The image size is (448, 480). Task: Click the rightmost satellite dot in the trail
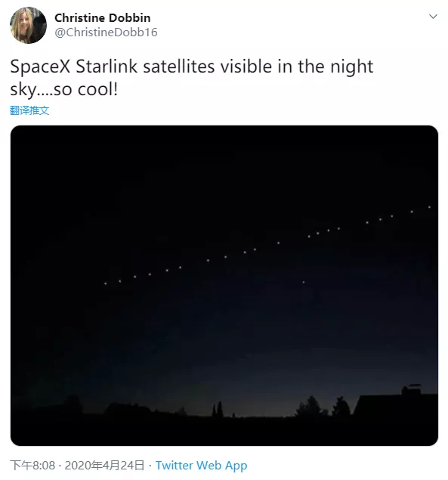point(429,207)
